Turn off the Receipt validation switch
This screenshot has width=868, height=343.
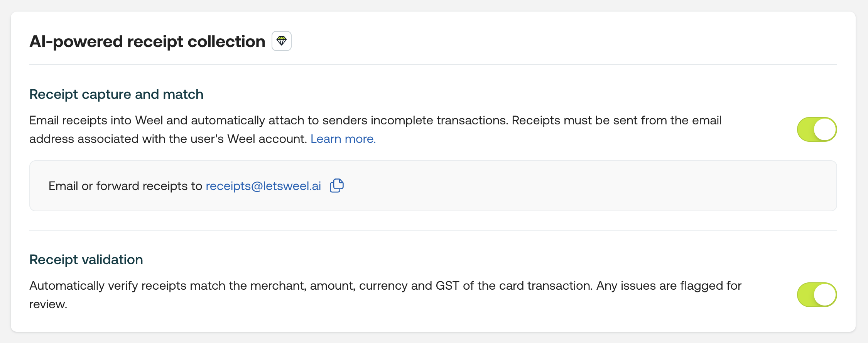[x=816, y=295]
